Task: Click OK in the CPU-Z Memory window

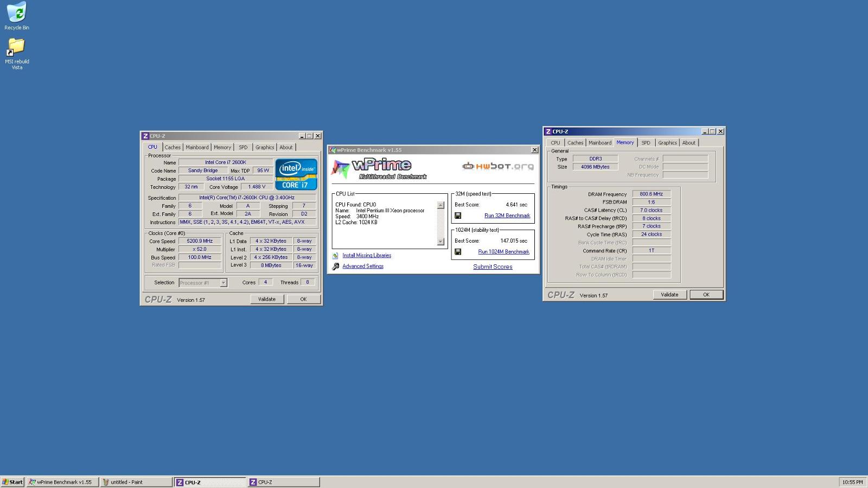Action: [x=706, y=295]
